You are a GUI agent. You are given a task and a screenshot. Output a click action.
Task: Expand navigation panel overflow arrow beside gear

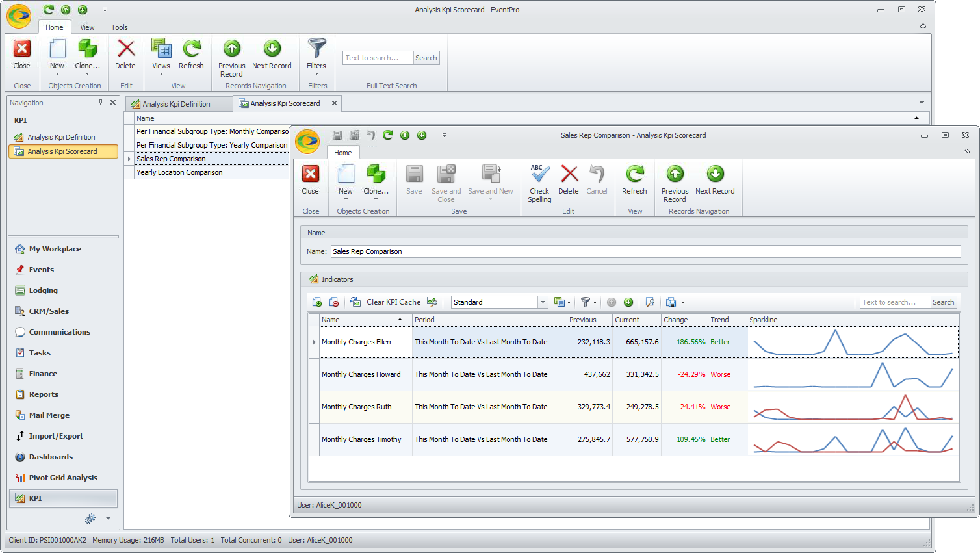pos(108,519)
